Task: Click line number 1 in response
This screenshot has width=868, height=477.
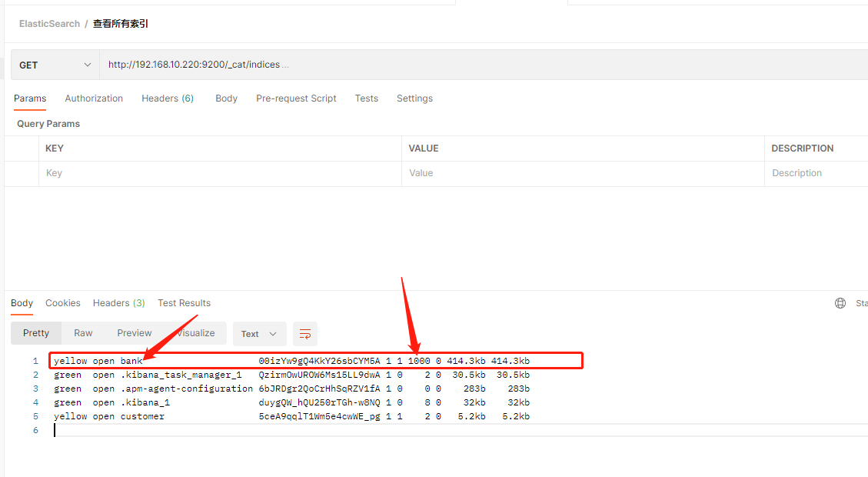Action: [x=35, y=362]
